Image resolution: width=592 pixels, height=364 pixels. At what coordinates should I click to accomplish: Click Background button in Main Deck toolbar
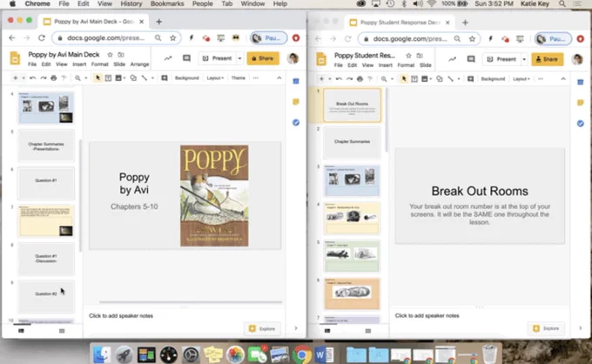(187, 78)
